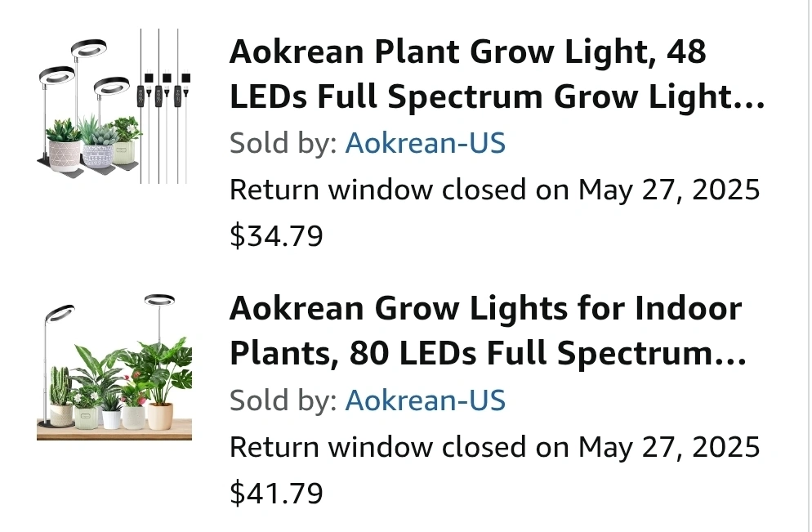Select return window text under 80 LEDs item
The width and height of the screenshot is (812, 532).
(494, 447)
